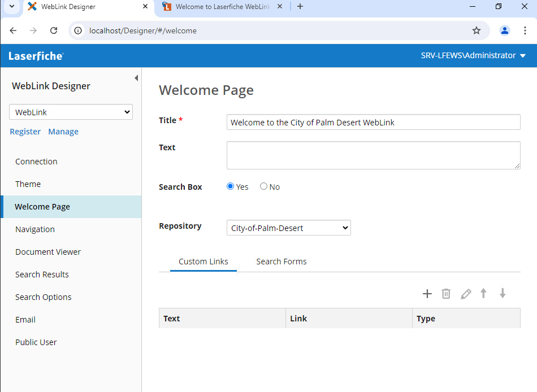Click the Laserfiche logo
The height and width of the screenshot is (392, 537).
pyautogui.click(x=36, y=56)
